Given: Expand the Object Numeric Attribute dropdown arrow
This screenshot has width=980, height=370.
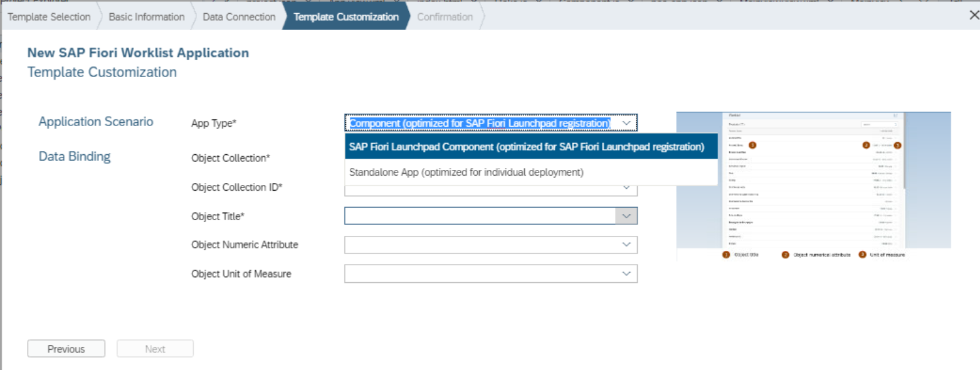Looking at the screenshot, I should pyautogui.click(x=626, y=245).
